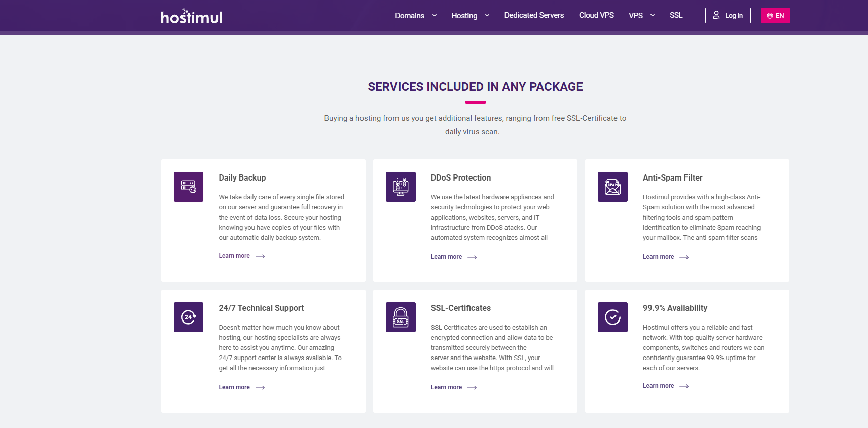Open the Dedicated Servers menu item
This screenshot has width=868, height=428.
[x=534, y=15]
